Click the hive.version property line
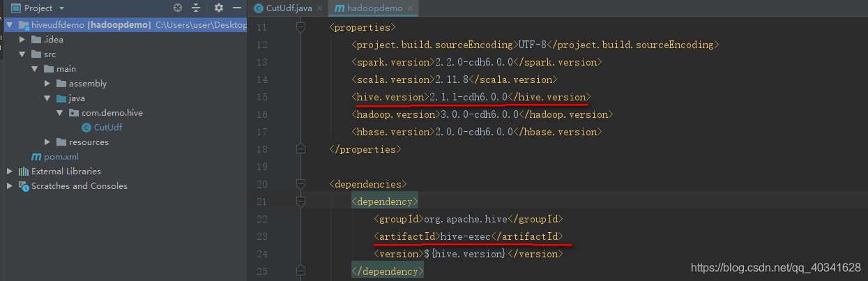Screen dimensions: 868x281 tap(471, 97)
